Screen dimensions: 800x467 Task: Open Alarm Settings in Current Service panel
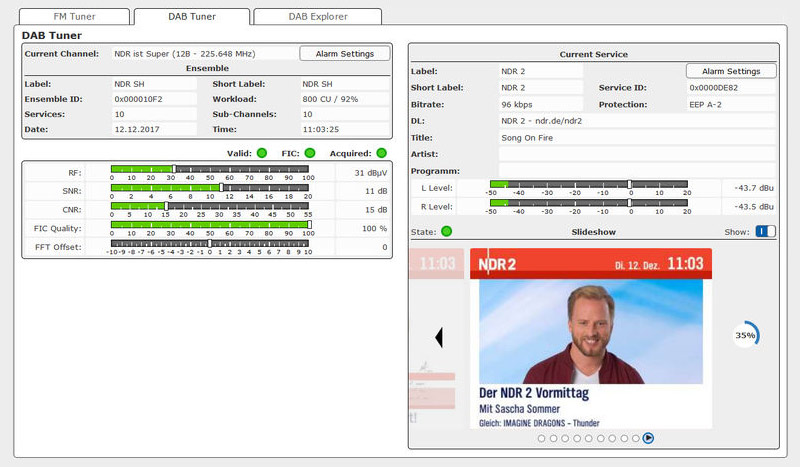pos(731,71)
